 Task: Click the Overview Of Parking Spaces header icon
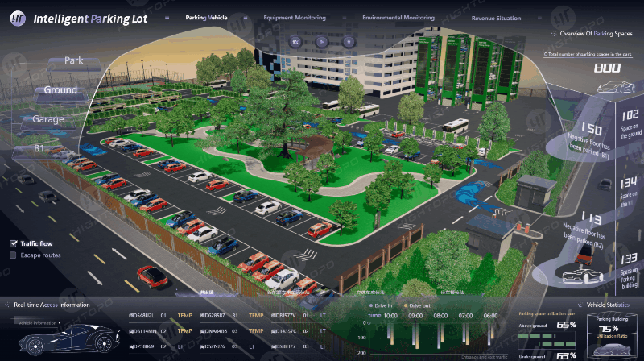click(553, 34)
